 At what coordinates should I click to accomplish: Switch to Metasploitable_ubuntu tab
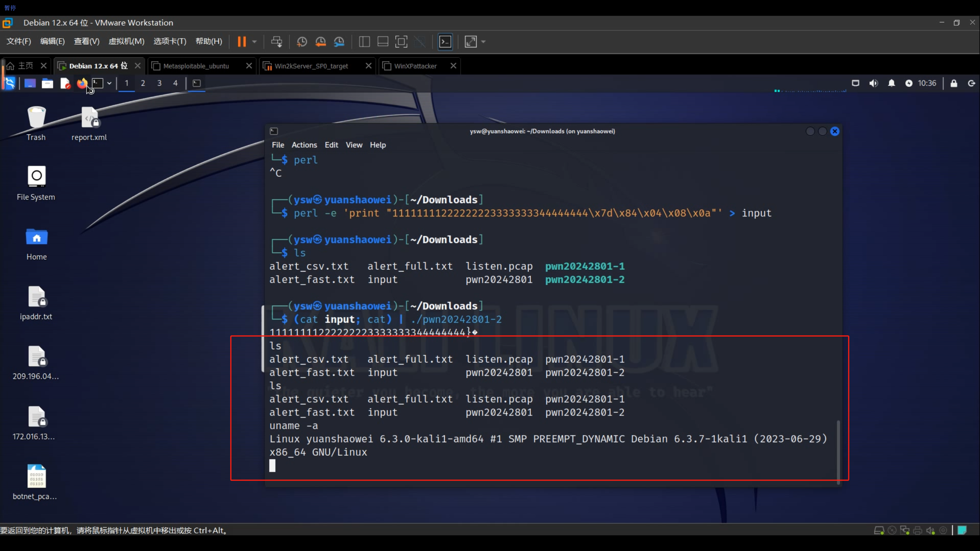(x=196, y=66)
